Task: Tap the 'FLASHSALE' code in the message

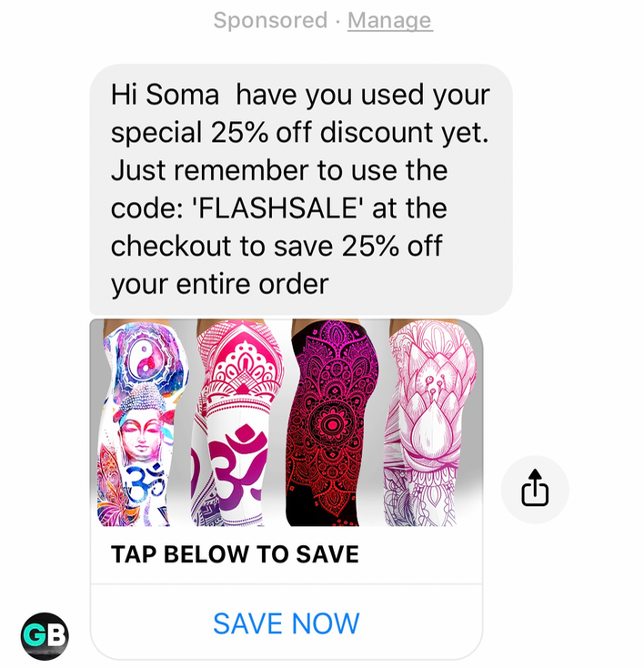Action: [278, 208]
